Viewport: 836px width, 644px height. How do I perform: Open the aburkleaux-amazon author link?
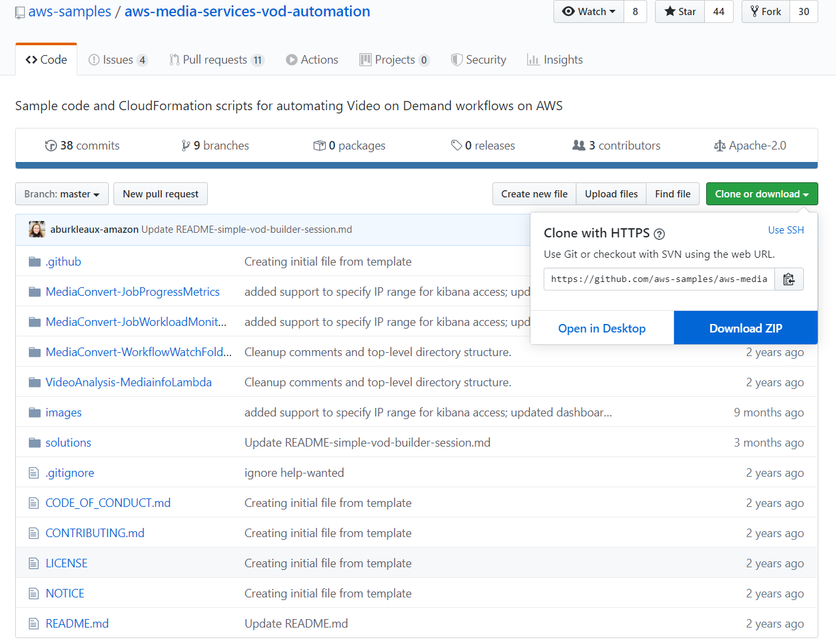click(94, 230)
